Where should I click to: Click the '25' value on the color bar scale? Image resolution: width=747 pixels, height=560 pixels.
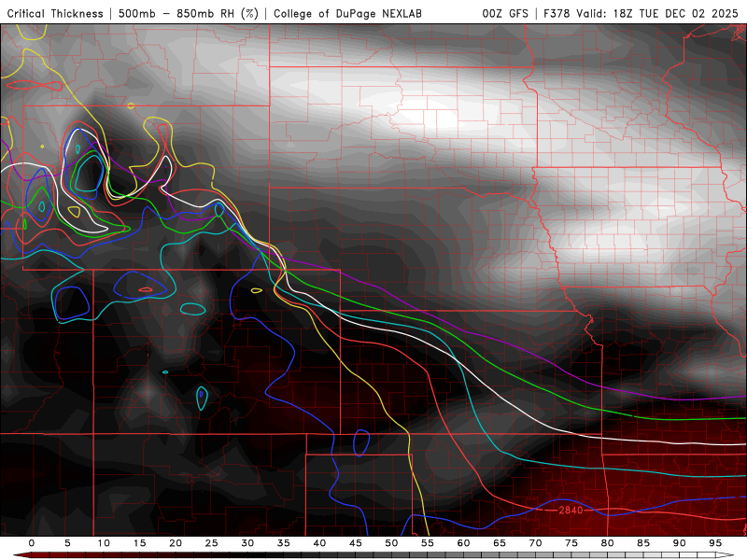(212, 543)
